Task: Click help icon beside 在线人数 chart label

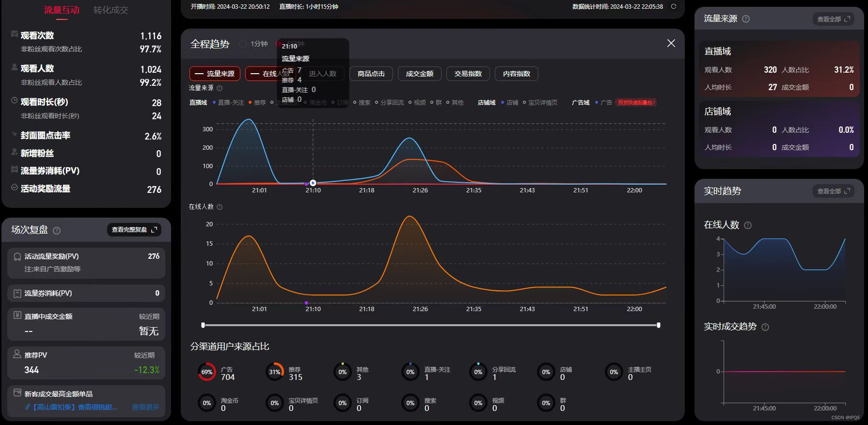Action: click(220, 207)
